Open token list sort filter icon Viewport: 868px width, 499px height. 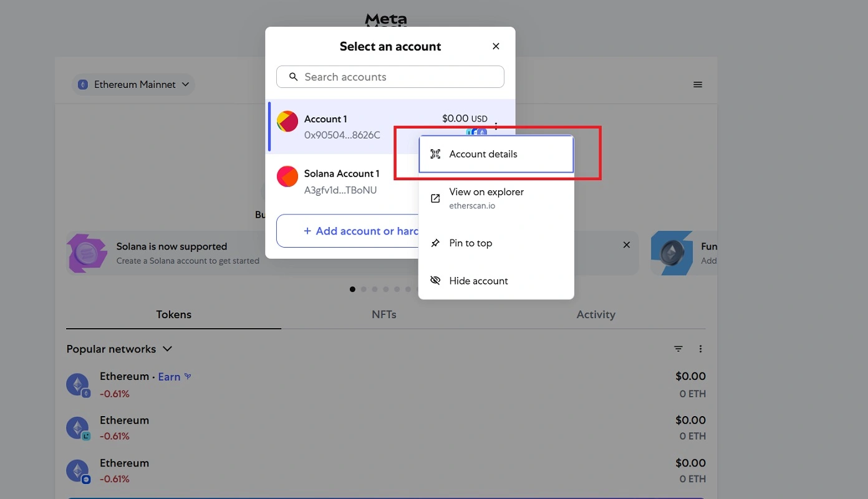(678, 349)
